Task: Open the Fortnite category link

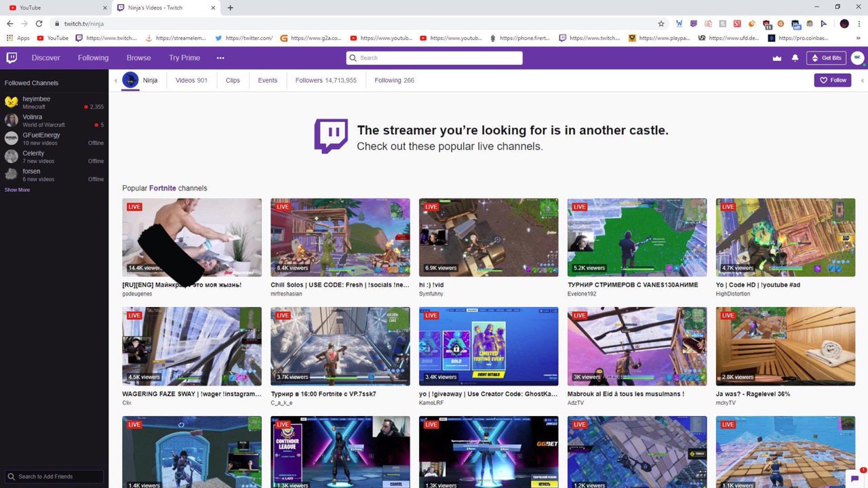Action: pyautogui.click(x=162, y=188)
